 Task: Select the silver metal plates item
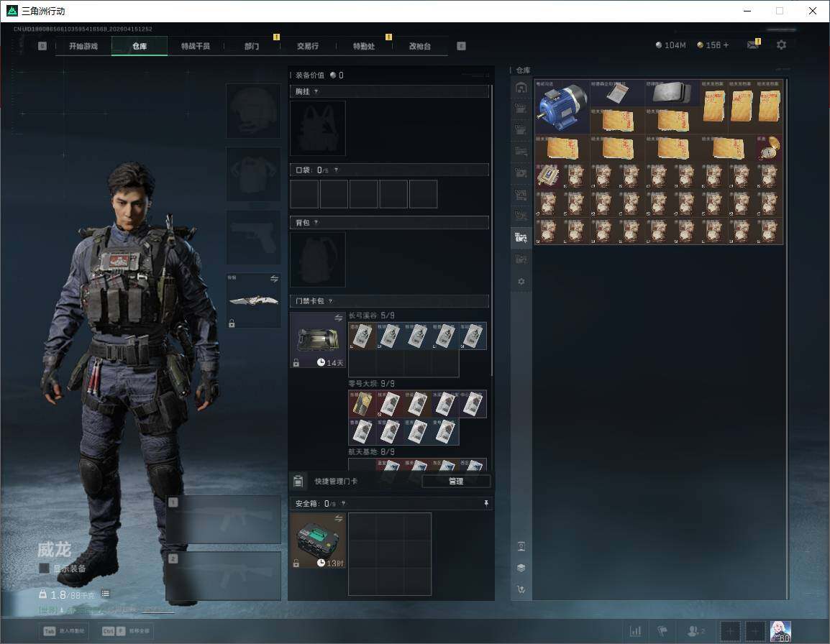[x=672, y=93]
